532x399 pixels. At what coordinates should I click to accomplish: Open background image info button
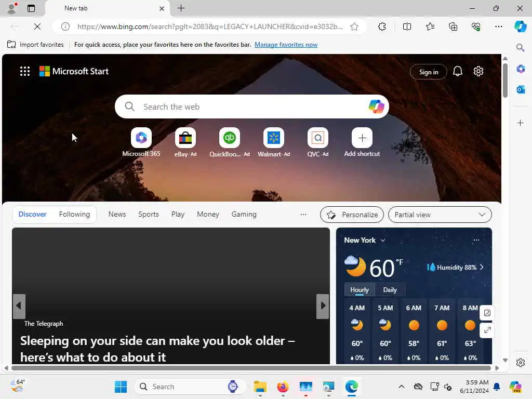(487, 313)
